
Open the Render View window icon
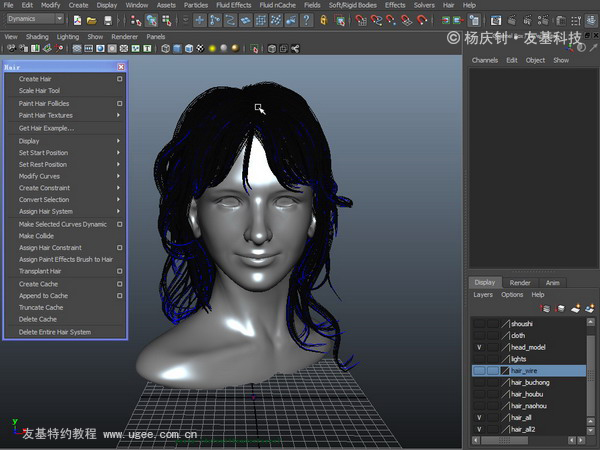(x=496, y=20)
